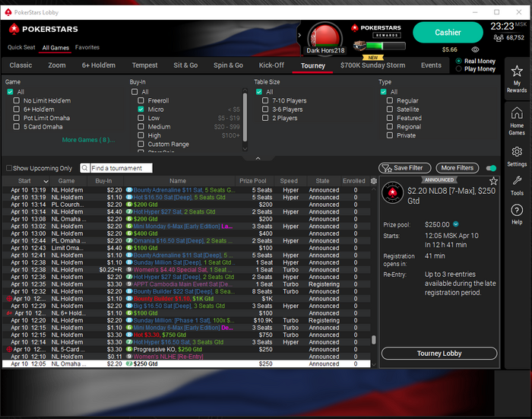Sort by Enrolled column header
The width and height of the screenshot is (532, 419).
[354, 181]
